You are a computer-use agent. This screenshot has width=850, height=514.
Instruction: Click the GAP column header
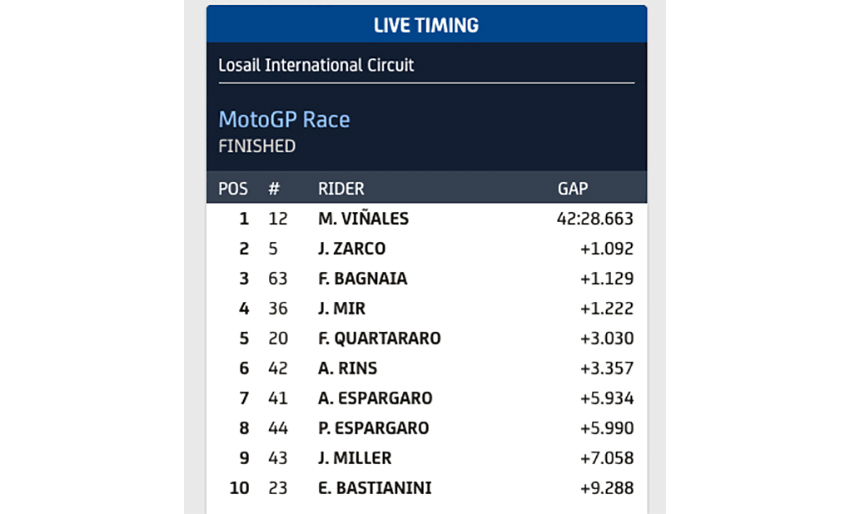point(573,188)
